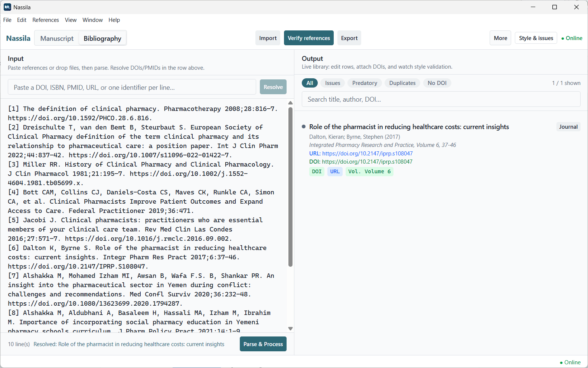
Task: Switch to the Manuscript tab
Action: [x=57, y=38]
